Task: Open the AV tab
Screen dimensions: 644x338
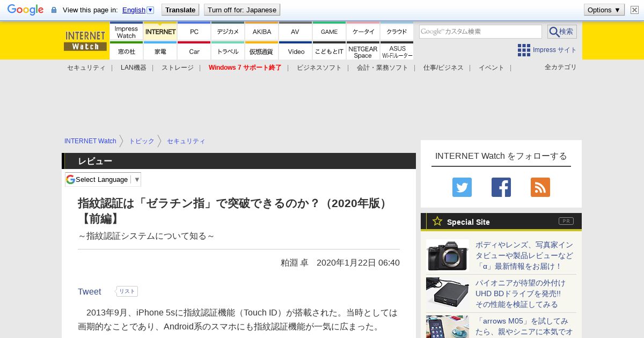Action: pyautogui.click(x=295, y=32)
